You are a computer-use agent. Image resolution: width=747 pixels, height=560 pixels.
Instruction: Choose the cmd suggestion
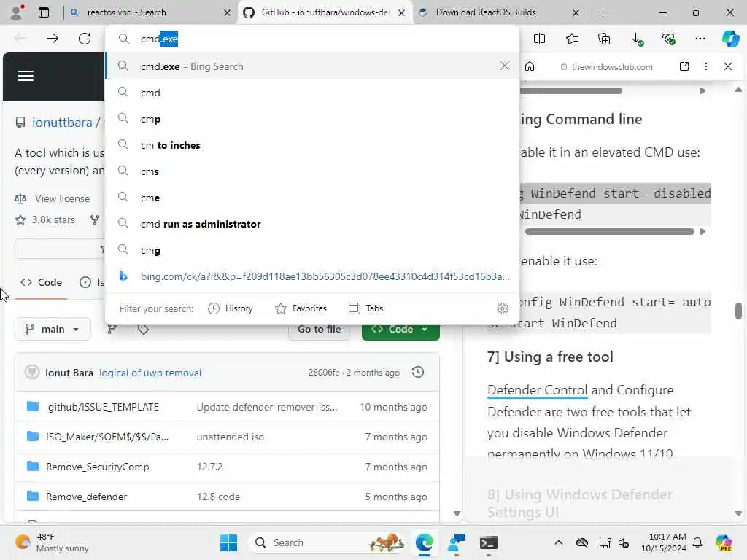click(x=312, y=93)
